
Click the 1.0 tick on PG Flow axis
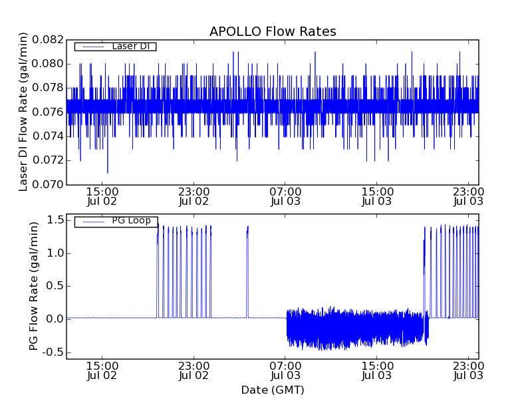55,253
